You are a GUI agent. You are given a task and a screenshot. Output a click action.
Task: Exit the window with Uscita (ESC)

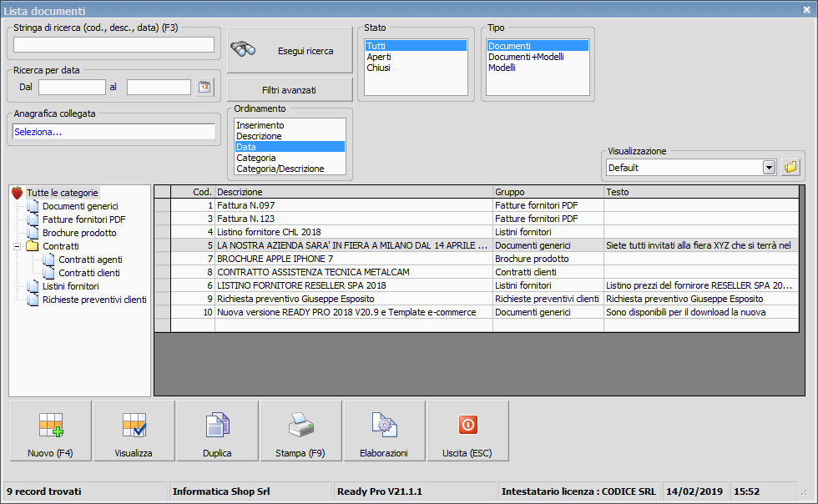pos(468,431)
